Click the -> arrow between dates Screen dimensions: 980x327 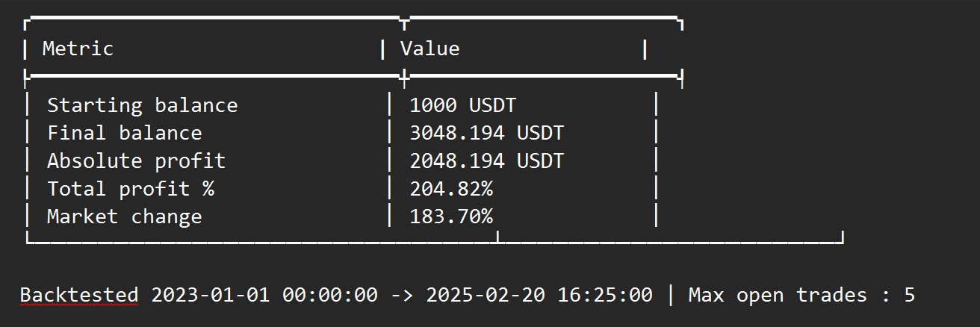402,295
